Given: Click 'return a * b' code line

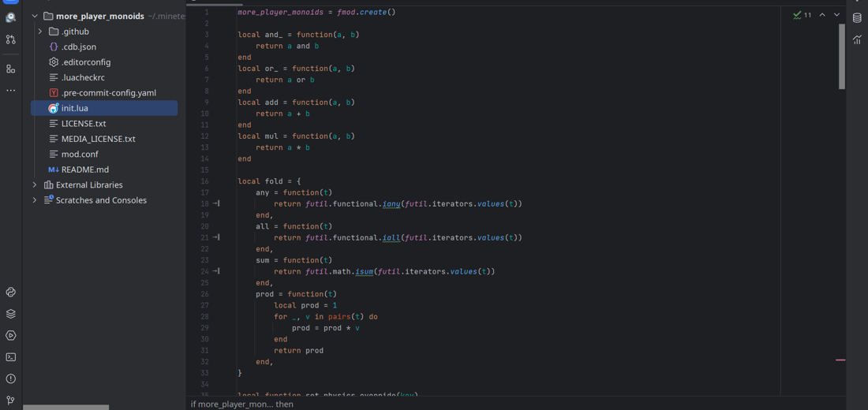Looking at the screenshot, I should (282, 147).
